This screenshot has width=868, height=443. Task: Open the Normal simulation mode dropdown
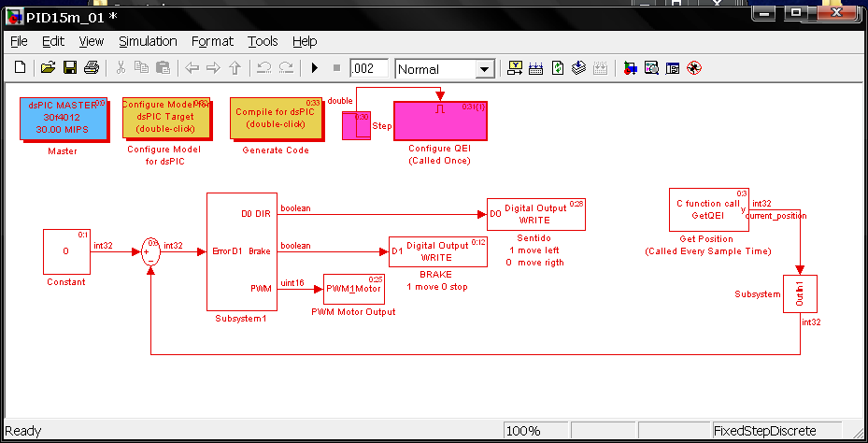[485, 70]
